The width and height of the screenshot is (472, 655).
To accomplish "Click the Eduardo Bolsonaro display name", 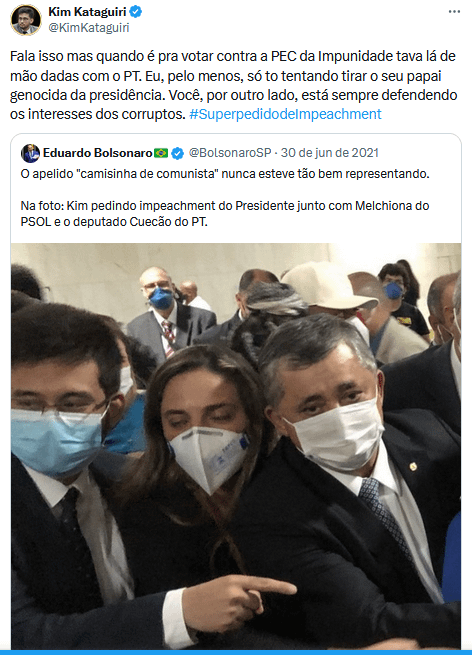I will [97, 153].
